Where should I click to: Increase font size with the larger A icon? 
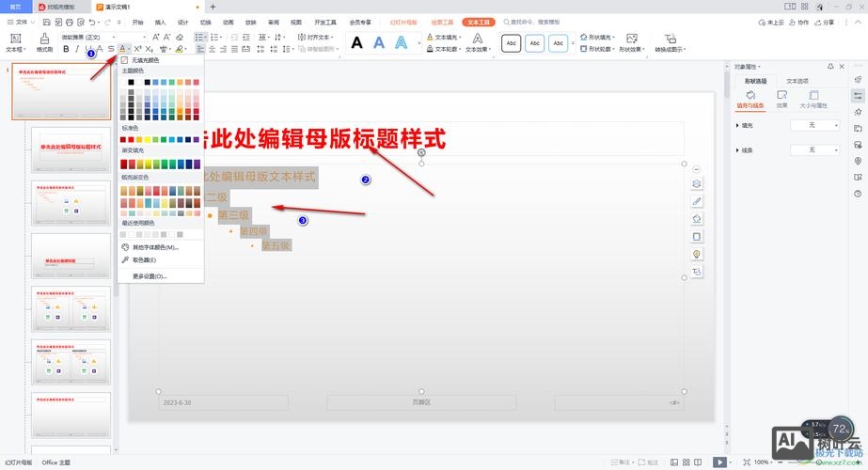(x=155, y=37)
